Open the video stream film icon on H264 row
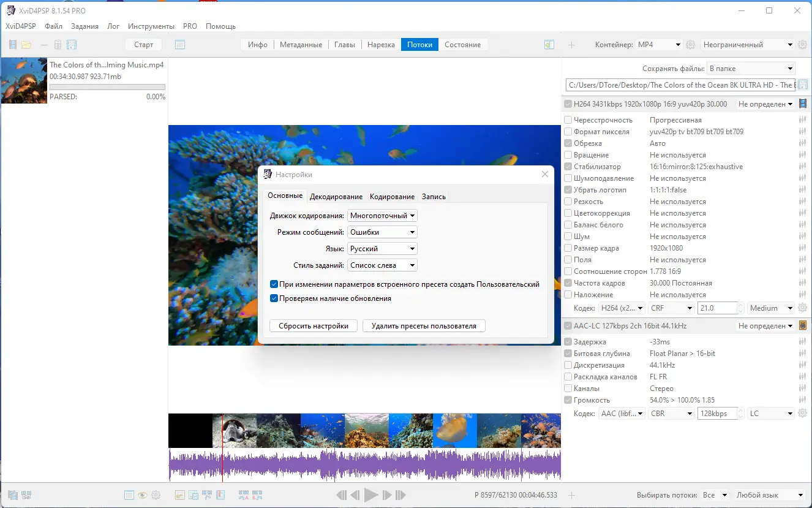The width and height of the screenshot is (812, 508). (802, 104)
